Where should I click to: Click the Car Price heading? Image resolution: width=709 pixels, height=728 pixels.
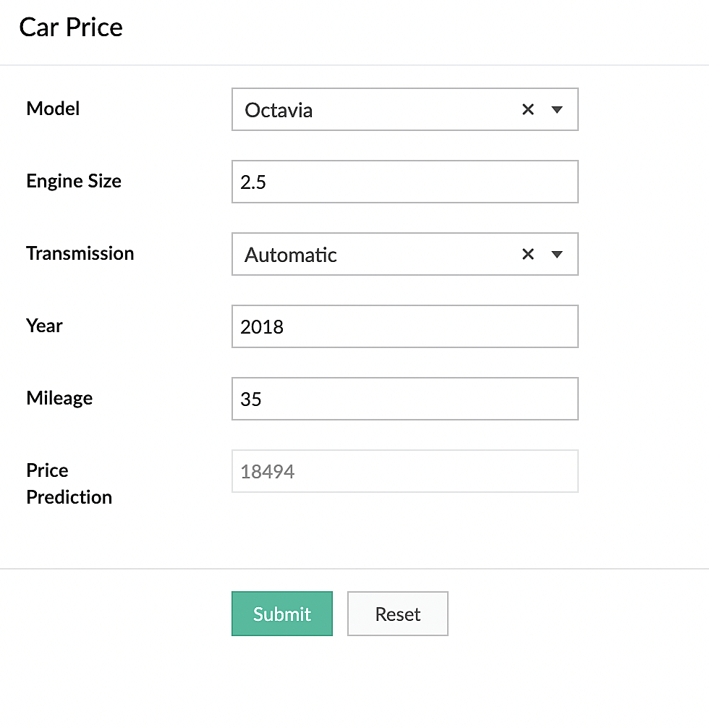[x=71, y=27]
